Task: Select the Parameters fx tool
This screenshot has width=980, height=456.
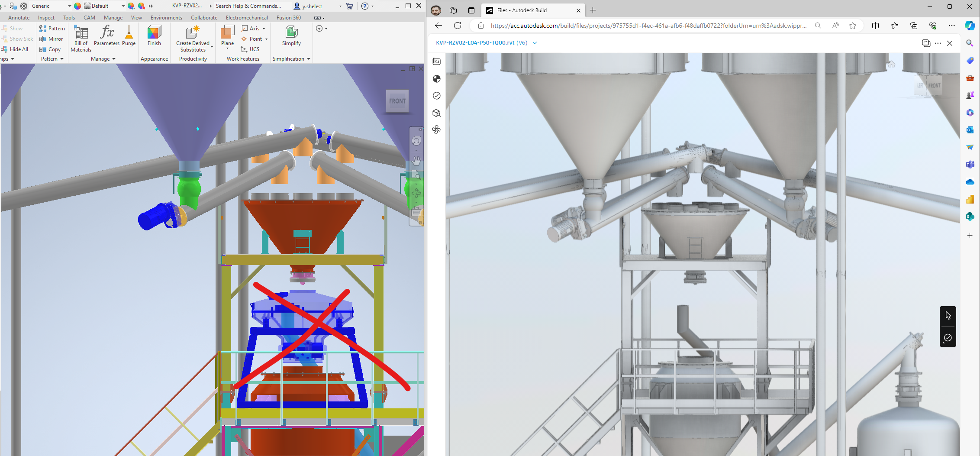Action: [x=106, y=36]
